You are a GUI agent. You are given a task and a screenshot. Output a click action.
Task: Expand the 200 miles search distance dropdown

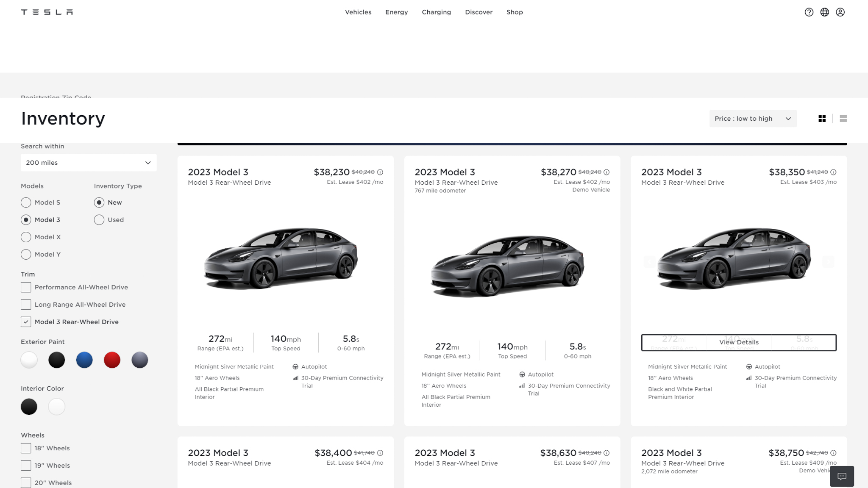[x=89, y=163]
